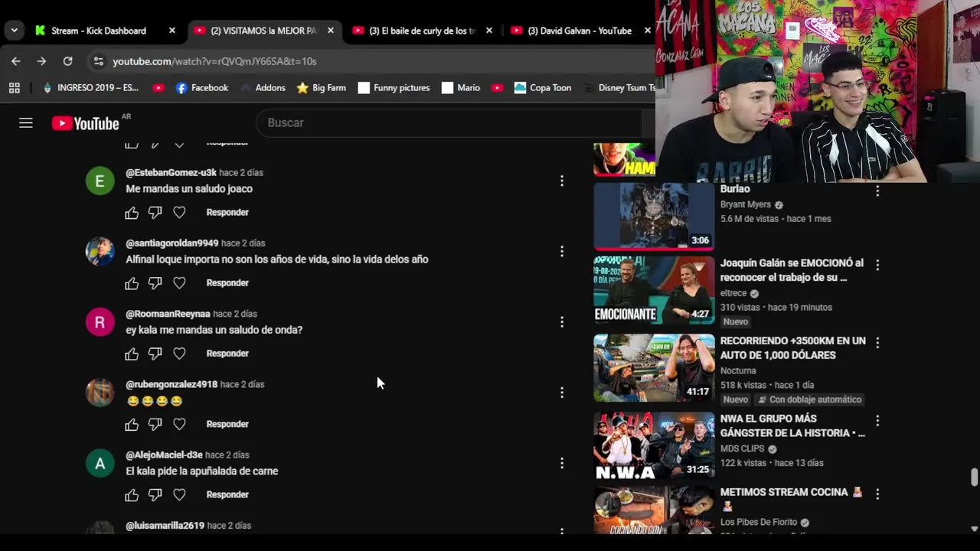Dislike RoomaanReeynaa's comment
Screen dimensions: 980x551
(155, 354)
